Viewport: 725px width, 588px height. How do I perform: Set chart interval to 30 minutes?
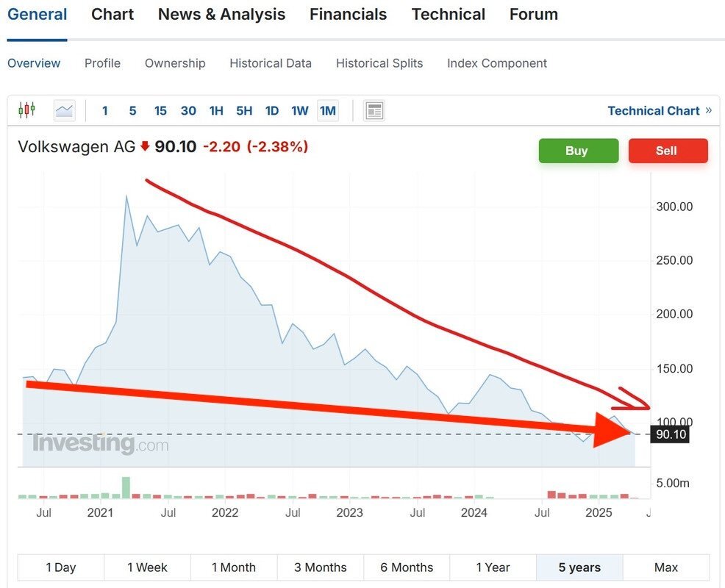(188, 111)
